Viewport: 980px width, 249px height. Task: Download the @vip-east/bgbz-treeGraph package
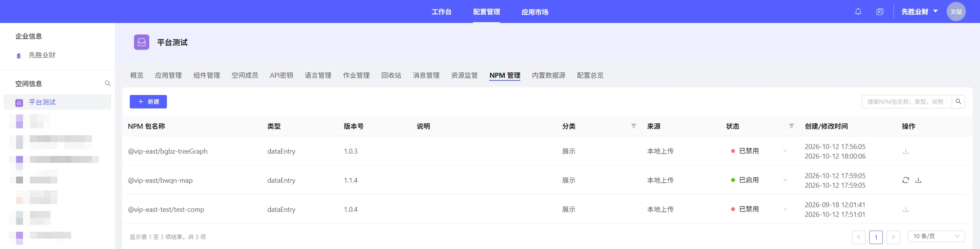coord(905,151)
